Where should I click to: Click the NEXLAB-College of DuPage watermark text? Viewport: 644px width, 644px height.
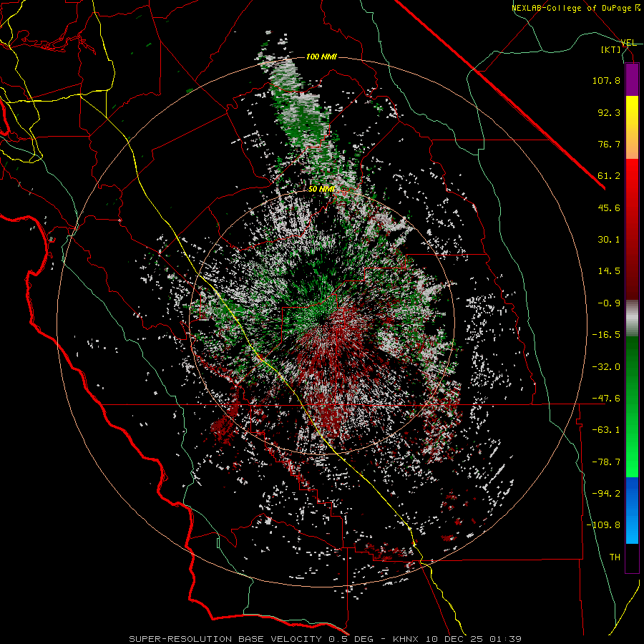(576, 8)
